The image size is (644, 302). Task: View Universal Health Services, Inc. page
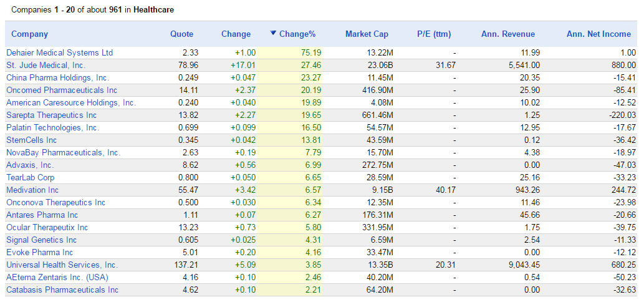62,265
